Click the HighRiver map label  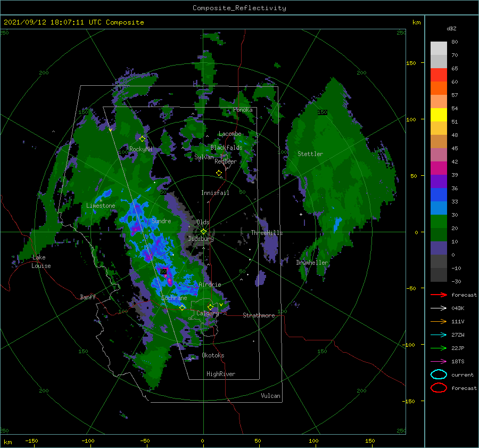tap(221, 374)
